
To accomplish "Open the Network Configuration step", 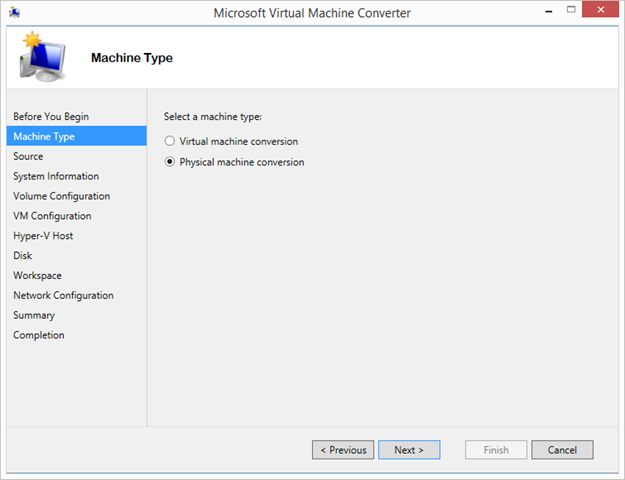I will point(63,295).
